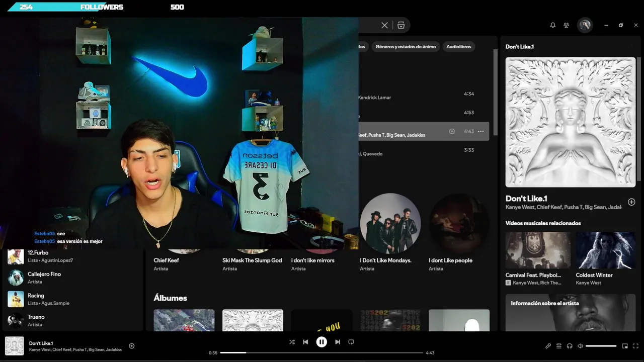The width and height of the screenshot is (644, 362).
Task: Open the miniplayer icon
Action: [625, 346]
